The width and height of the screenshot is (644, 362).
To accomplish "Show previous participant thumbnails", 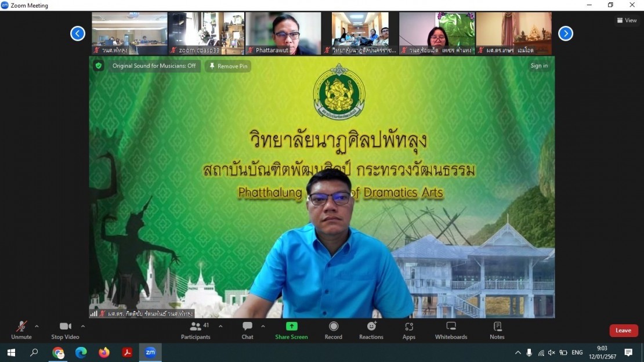I will [x=78, y=33].
